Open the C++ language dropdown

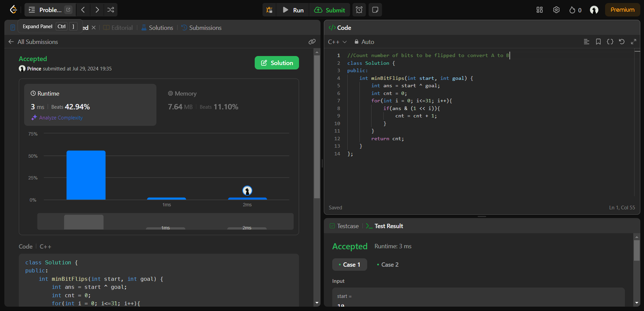[338, 41]
